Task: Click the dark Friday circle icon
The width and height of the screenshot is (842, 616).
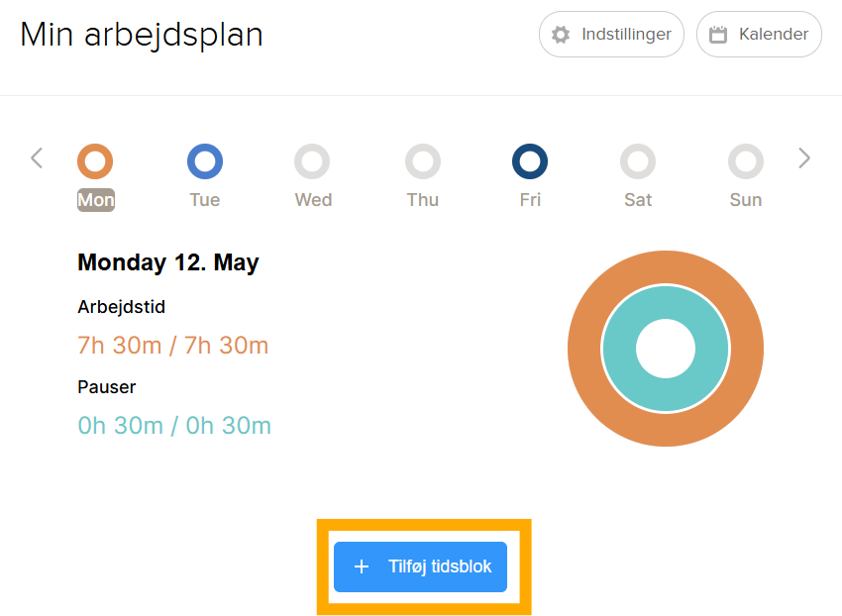Action: (530, 158)
